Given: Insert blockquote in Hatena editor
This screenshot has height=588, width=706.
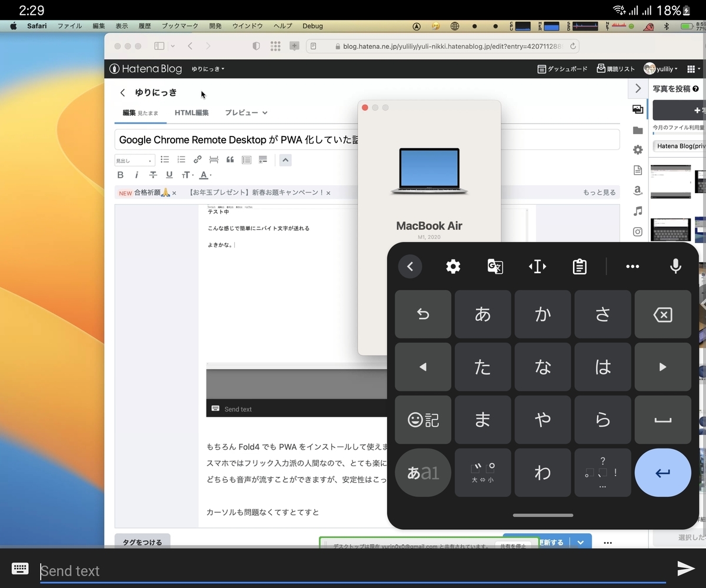Looking at the screenshot, I should 230,160.
